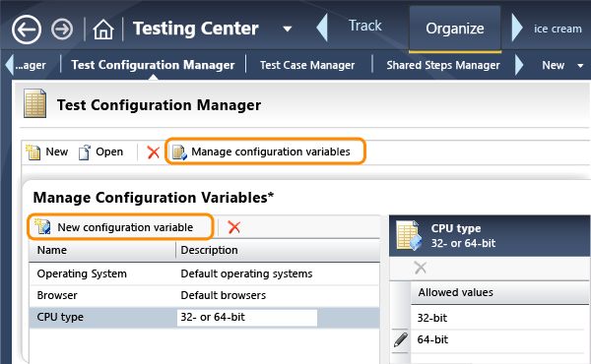
Task: Click the Testing Center title
Action: click(196, 29)
